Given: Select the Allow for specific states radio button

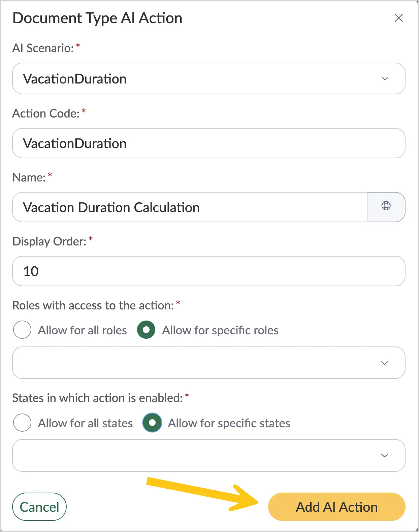Looking at the screenshot, I should (152, 423).
